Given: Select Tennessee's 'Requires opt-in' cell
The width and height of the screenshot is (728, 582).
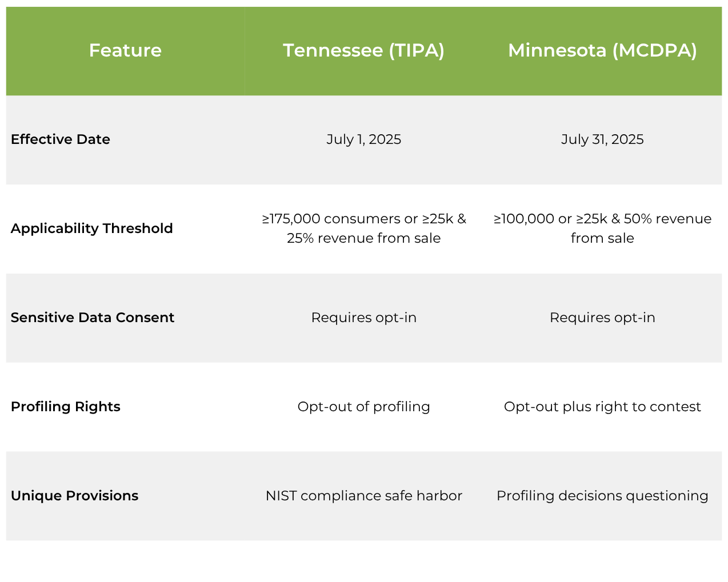Looking at the screenshot, I should click(363, 318).
